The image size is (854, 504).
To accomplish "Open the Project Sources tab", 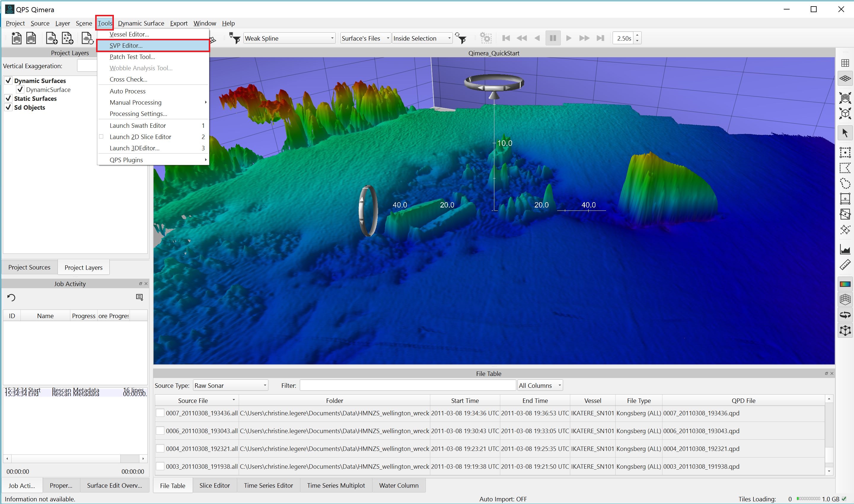I will (x=29, y=267).
